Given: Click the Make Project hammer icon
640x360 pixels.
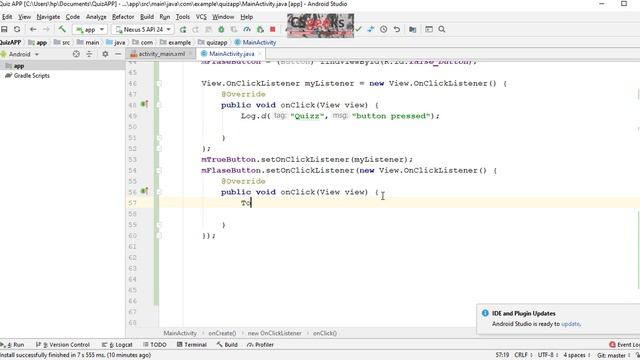Looking at the screenshot, I should [62, 29].
